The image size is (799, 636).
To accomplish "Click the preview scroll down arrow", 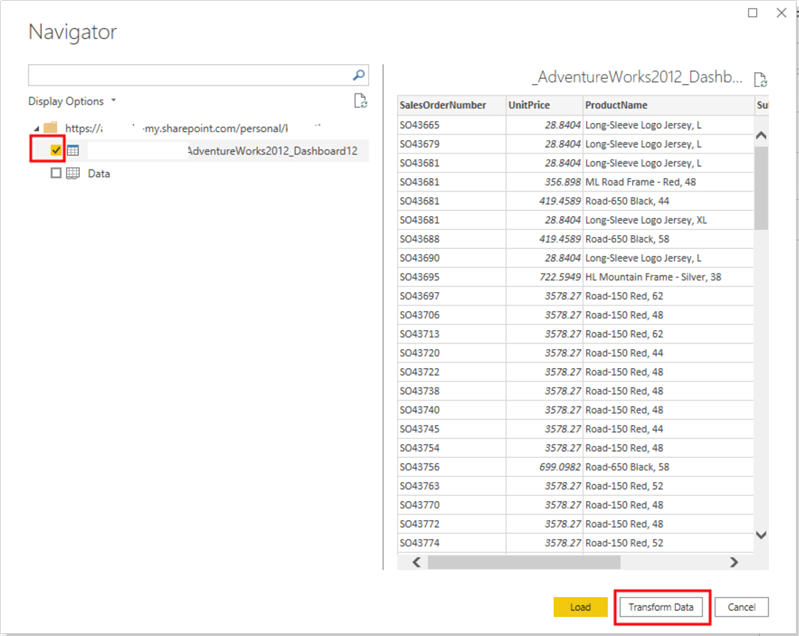I will (x=761, y=536).
